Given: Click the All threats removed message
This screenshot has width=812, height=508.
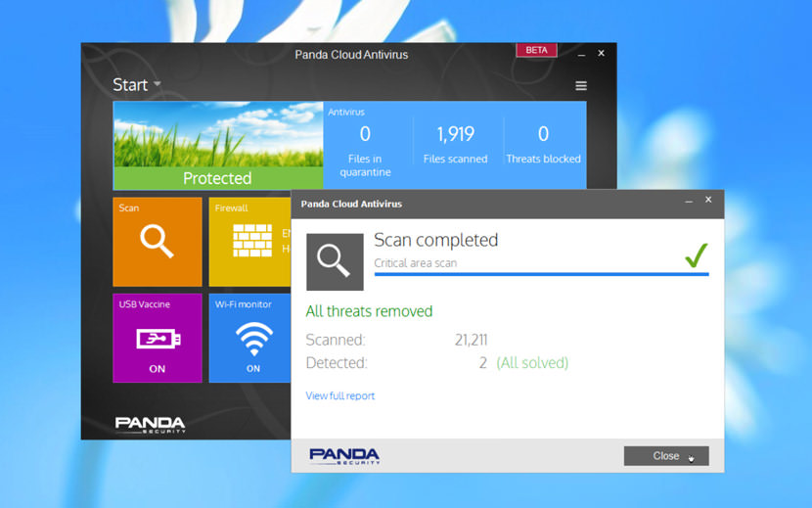Looking at the screenshot, I should point(369,311).
